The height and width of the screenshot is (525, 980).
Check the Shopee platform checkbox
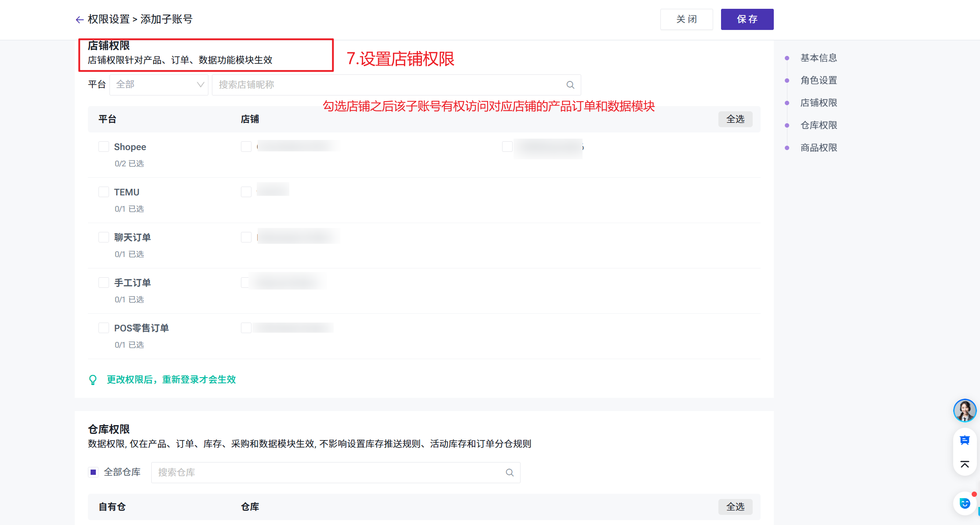[104, 147]
